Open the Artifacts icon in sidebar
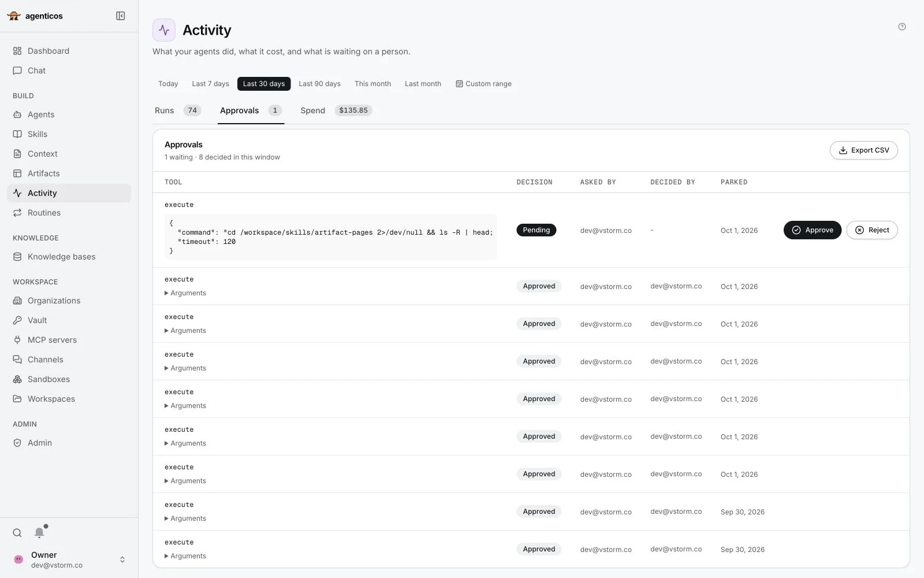The image size is (924, 578). [x=17, y=173]
